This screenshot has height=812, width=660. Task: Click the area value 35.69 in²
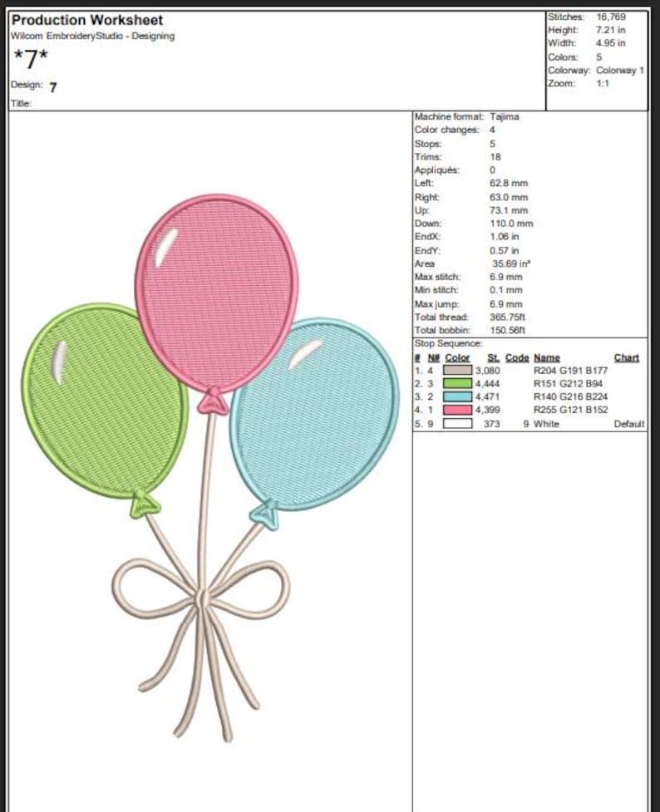click(x=511, y=263)
